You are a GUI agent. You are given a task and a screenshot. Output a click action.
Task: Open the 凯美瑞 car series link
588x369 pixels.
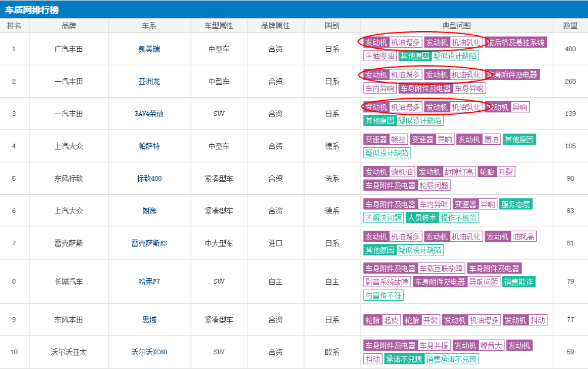pyautogui.click(x=149, y=49)
